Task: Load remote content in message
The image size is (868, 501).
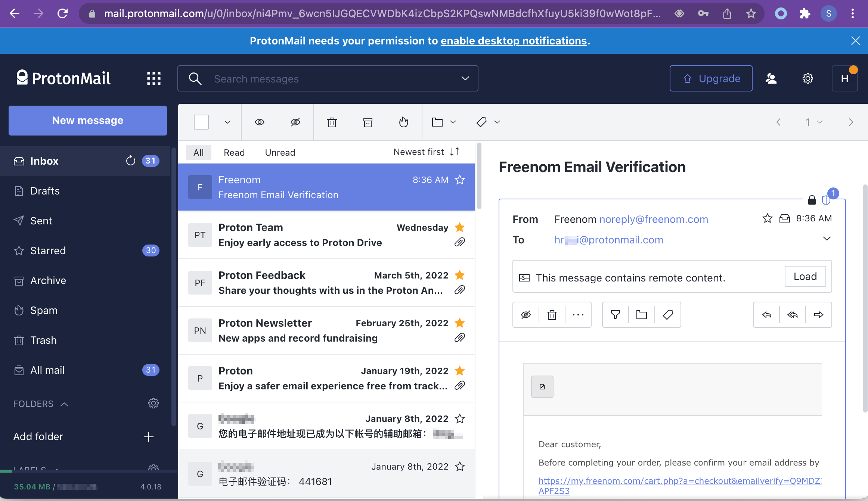Action: click(805, 276)
